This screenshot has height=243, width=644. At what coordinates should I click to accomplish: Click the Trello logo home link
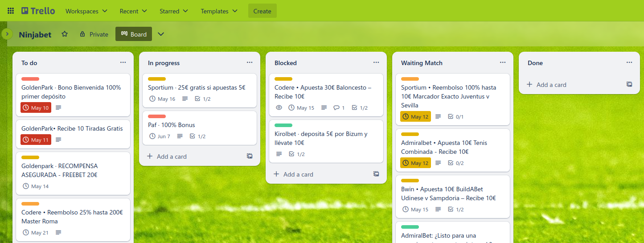[38, 11]
